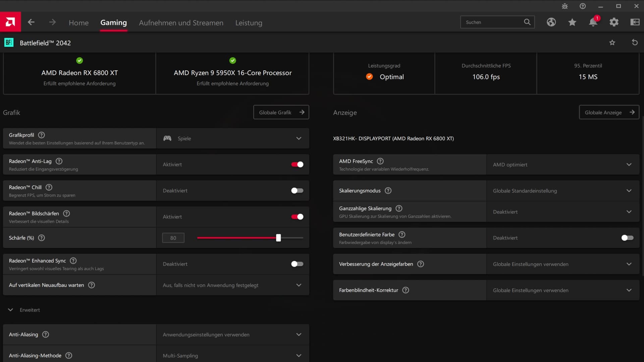Open the bug report icon

click(565, 6)
